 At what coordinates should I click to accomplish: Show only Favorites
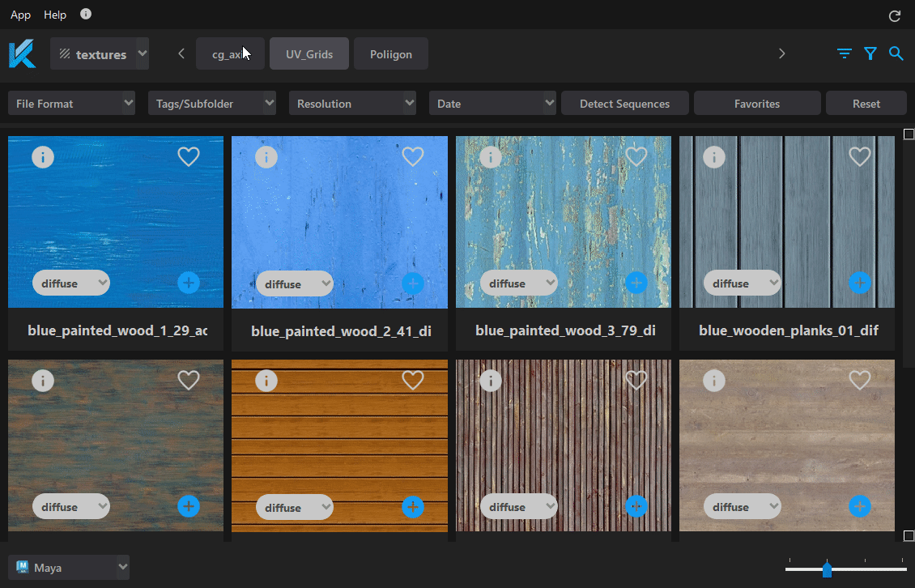(x=757, y=104)
